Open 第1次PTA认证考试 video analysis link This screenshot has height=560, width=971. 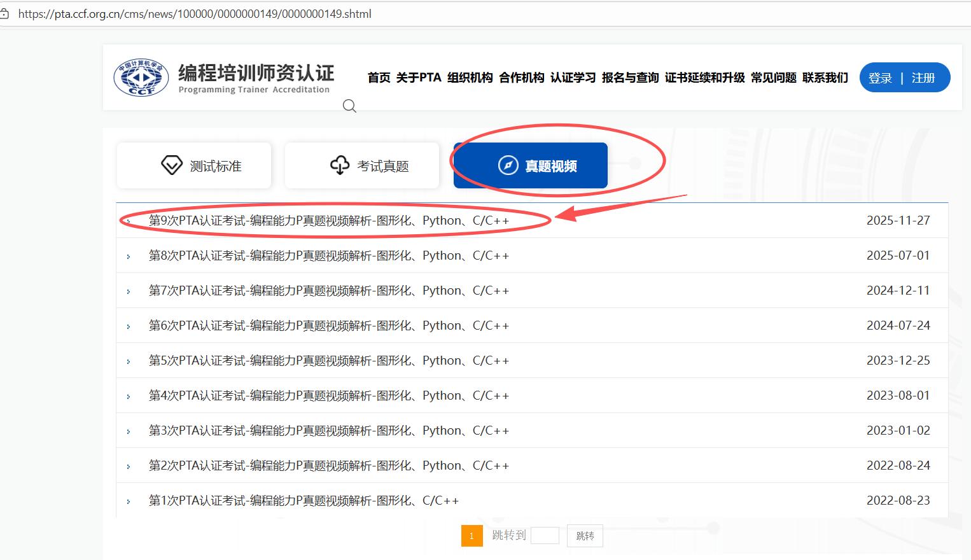click(304, 501)
